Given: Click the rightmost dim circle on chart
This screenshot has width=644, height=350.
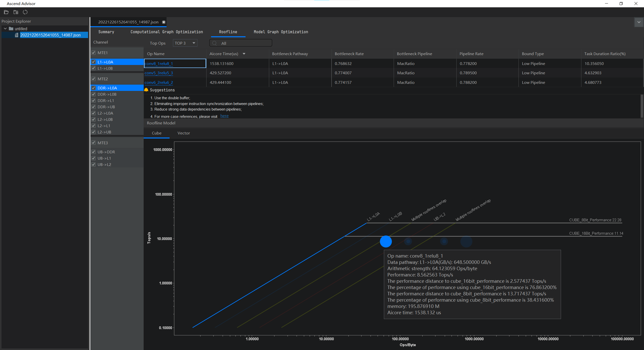Looking at the screenshot, I should (466, 242).
